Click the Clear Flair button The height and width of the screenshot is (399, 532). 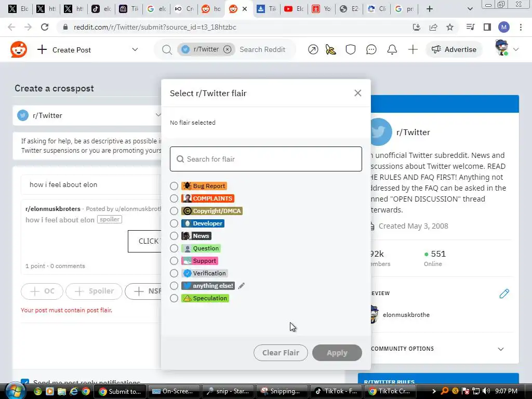pyautogui.click(x=281, y=353)
